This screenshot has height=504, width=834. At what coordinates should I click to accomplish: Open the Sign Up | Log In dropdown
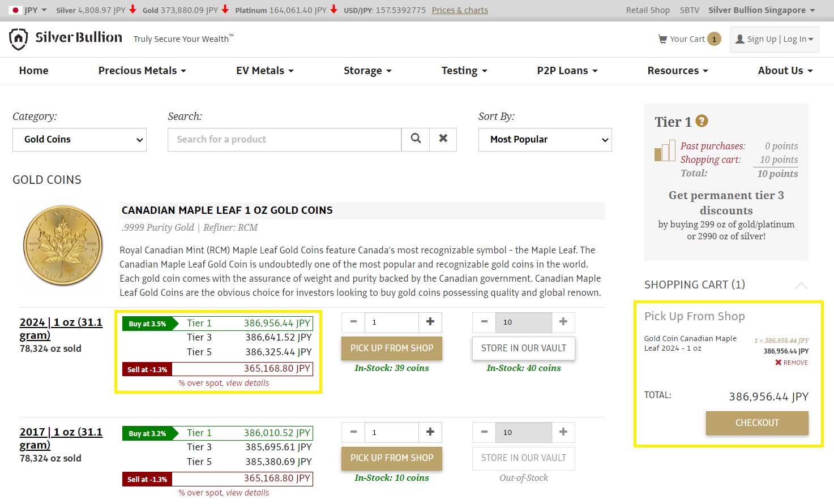[775, 40]
